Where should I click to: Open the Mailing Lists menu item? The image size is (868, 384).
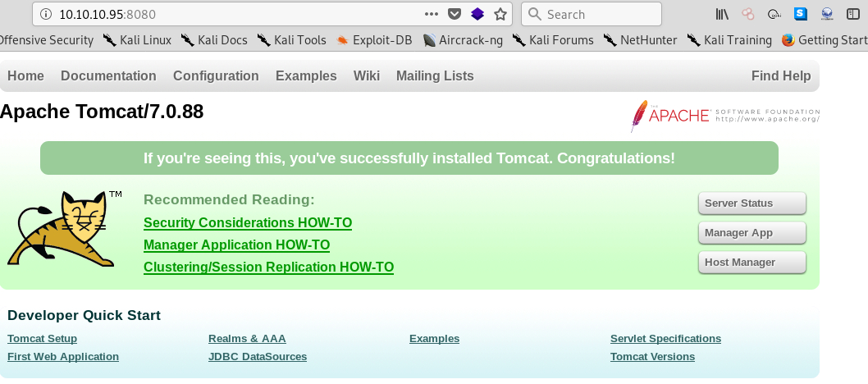point(435,75)
